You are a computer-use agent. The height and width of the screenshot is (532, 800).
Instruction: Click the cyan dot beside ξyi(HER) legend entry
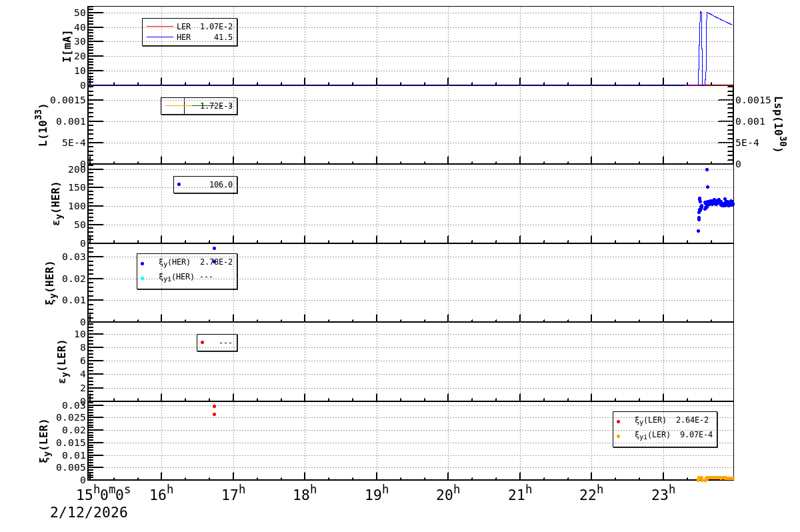142,278
